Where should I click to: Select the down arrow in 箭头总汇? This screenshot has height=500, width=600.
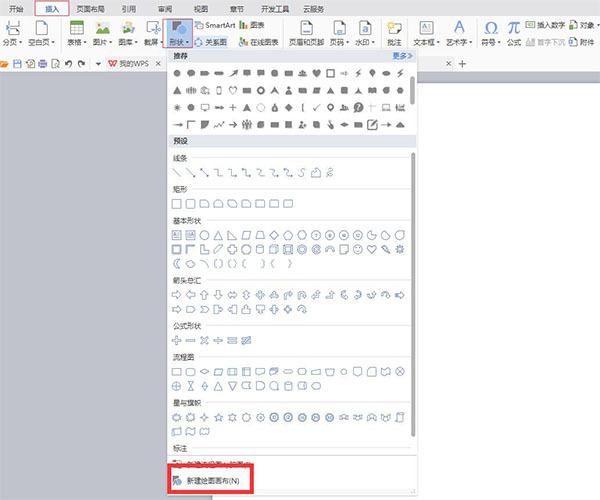218,295
